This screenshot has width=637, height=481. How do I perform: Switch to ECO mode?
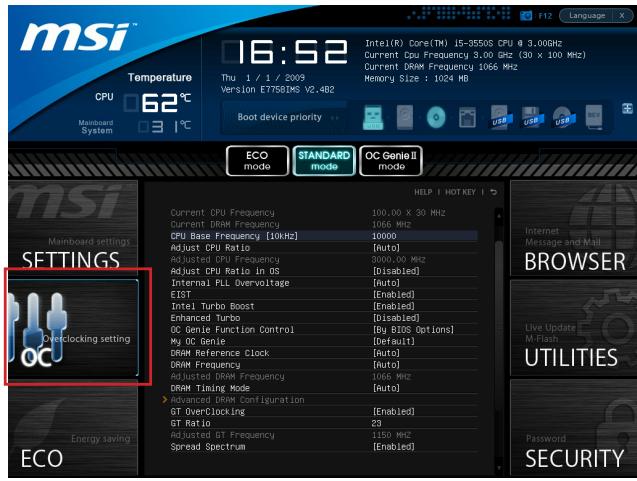tap(257, 161)
